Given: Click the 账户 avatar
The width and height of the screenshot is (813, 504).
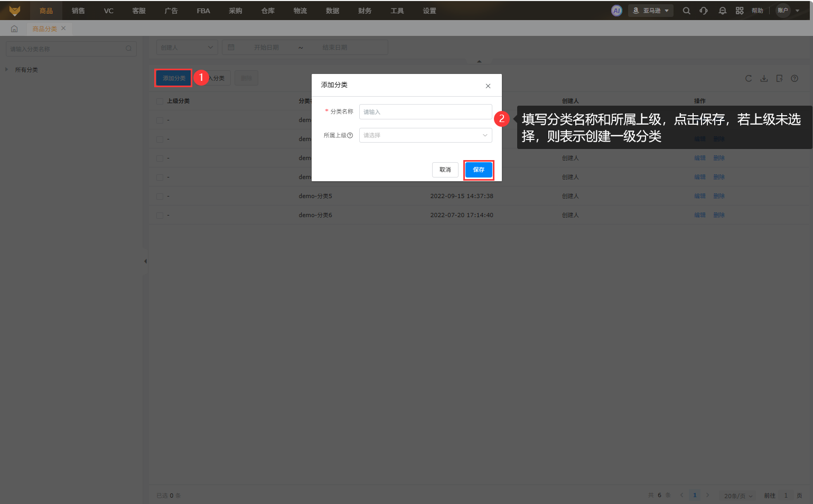Looking at the screenshot, I should pos(783,11).
